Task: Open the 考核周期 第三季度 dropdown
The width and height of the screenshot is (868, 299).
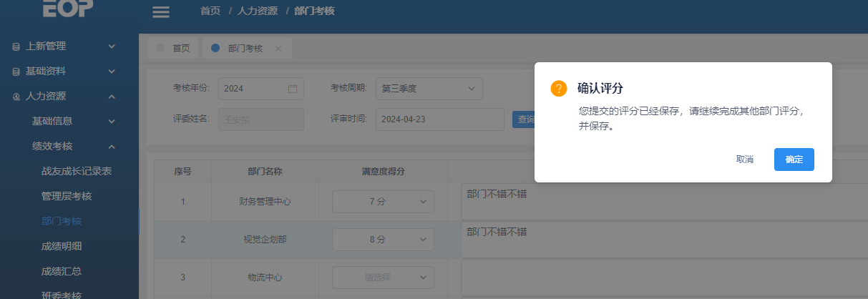Action: [x=429, y=89]
